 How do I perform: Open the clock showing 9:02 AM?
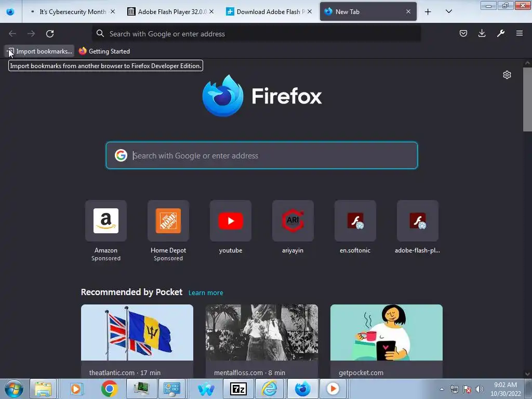tap(506, 389)
